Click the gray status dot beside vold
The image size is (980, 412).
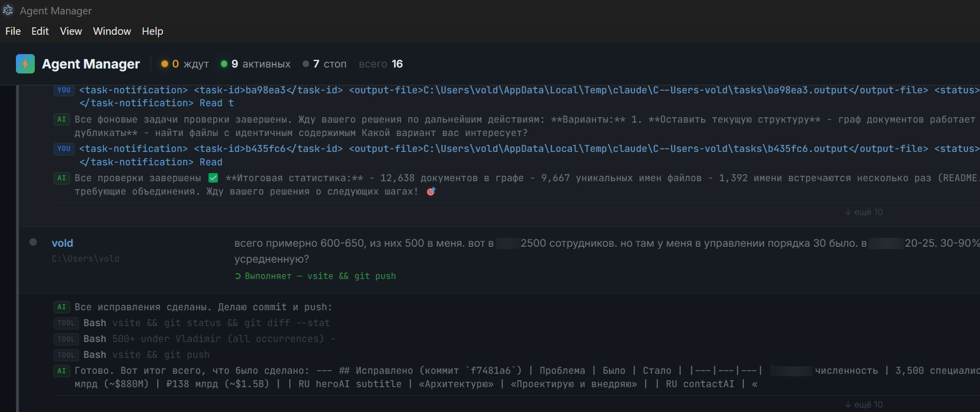pyautogui.click(x=33, y=242)
